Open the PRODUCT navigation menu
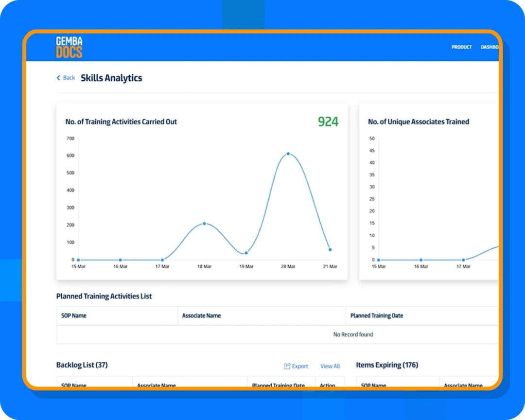525x420 pixels. (x=461, y=47)
